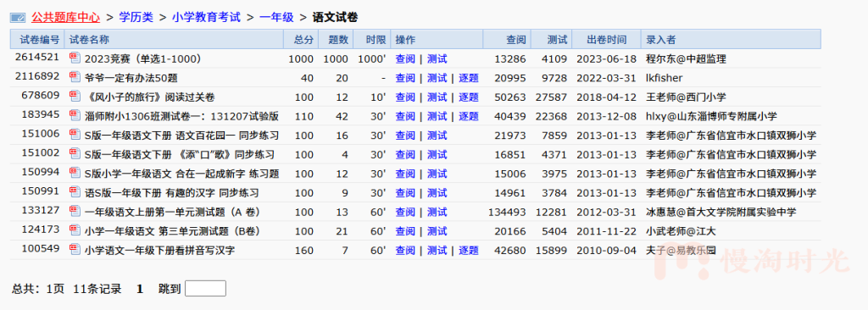Image resolution: width=868 pixels, height=310 pixels.
Task: Click 逐题 for 淄师附小1306班测试卷
Action: point(468,116)
